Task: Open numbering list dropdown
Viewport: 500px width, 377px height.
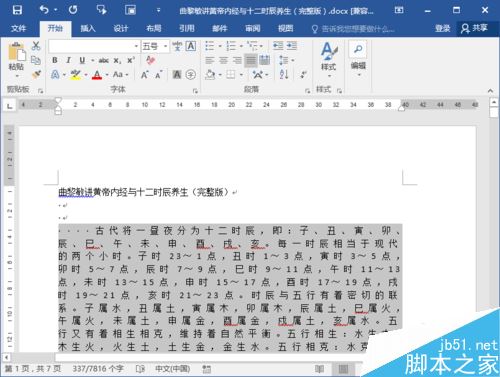Action: point(241,46)
